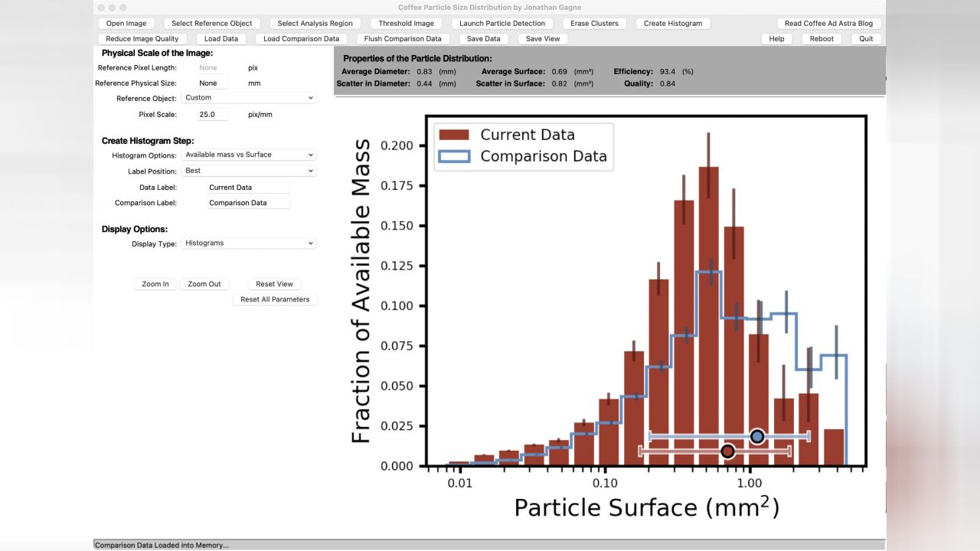Click the red current data average marker dot

(x=727, y=452)
